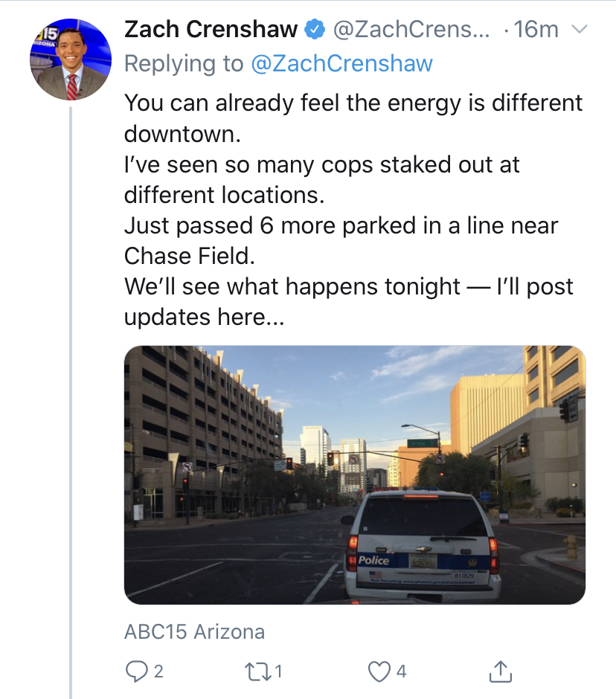Follow the @ZachCrenshaw replying-to link
This screenshot has width=616, height=699.
341,63
